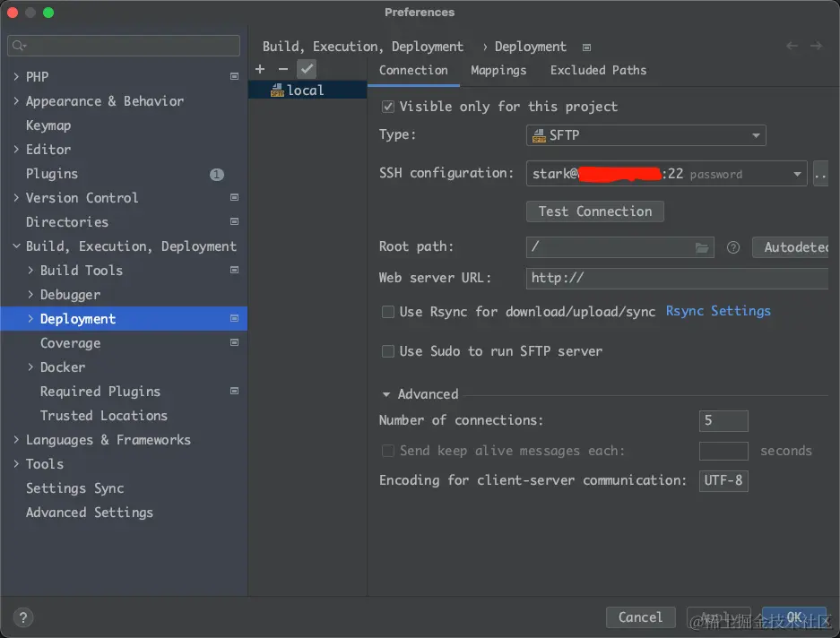Click the Cancel button
The image size is (840, 638).
[640, 617]
